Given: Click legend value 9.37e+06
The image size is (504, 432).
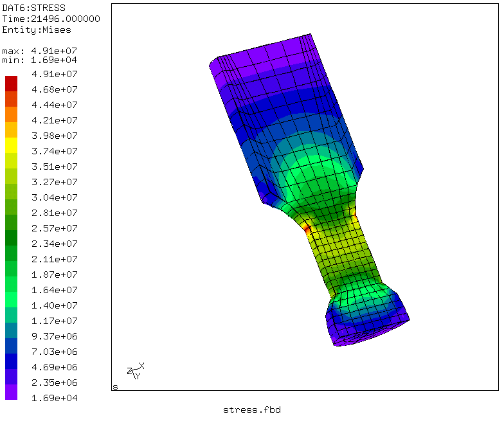Looking at the screenshot, I should pyautogui.click(x=55, y=336).
